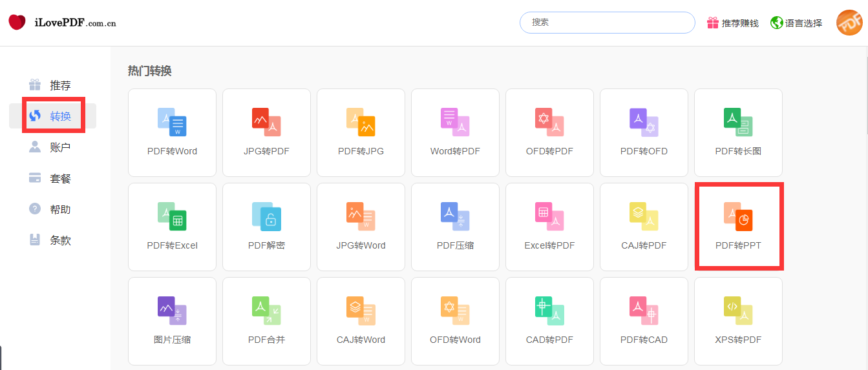This screenshot has width=868, height=370.
Task: Open the 账户 account page
Action: click(x=52, y=147)
